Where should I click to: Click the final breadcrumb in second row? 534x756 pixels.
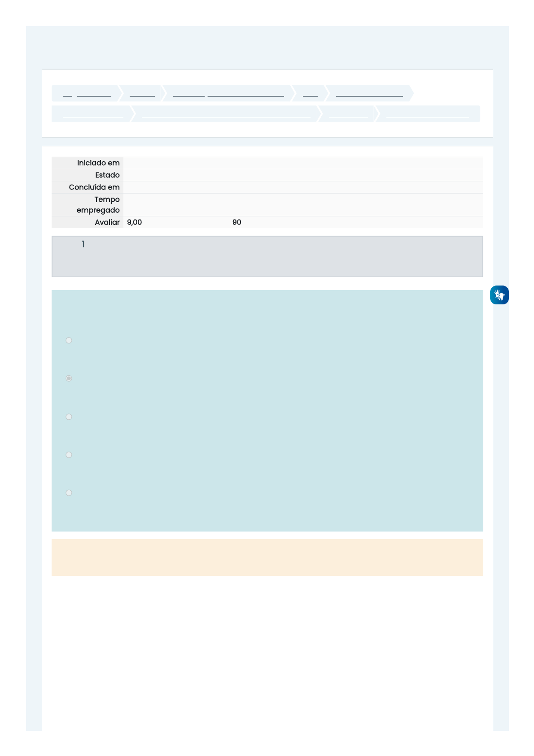427,114
